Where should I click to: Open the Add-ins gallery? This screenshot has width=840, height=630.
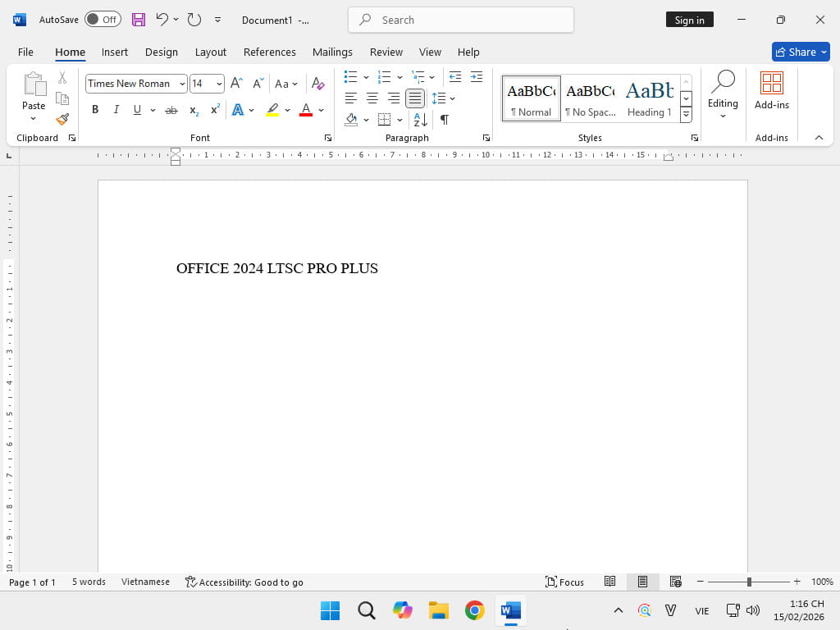click(771, 90)
